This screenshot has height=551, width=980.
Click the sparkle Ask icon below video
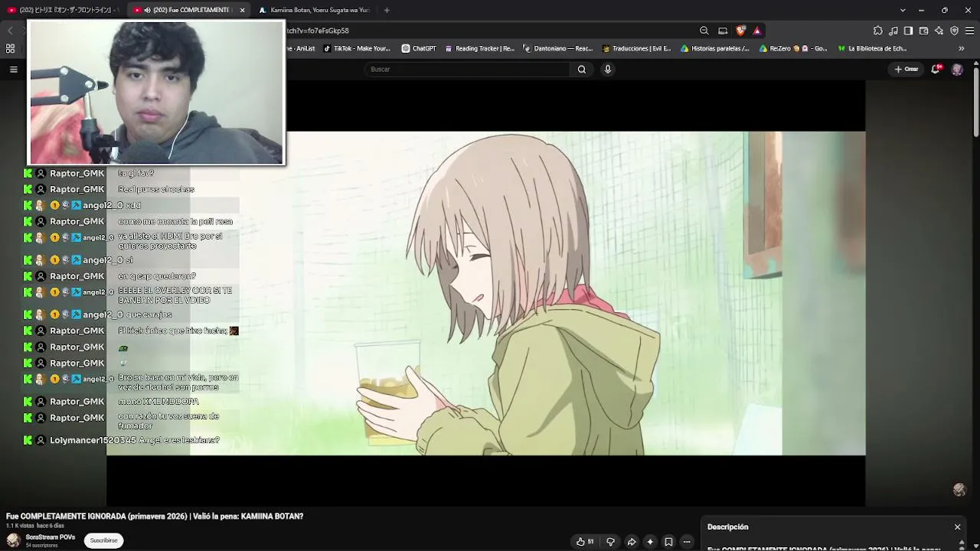pos(650,542)
